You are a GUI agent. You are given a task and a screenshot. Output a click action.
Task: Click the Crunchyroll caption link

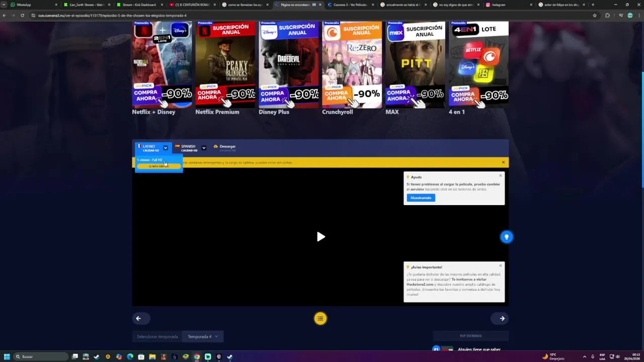[337, 112]
